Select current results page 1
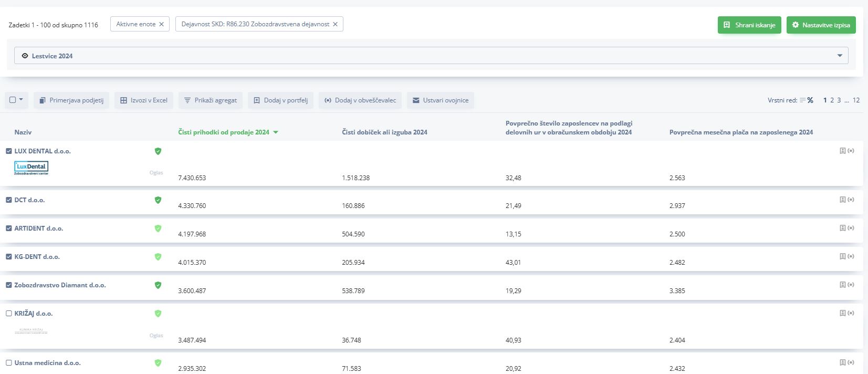This screenshot has width=868, height=374. coord(825,100)
